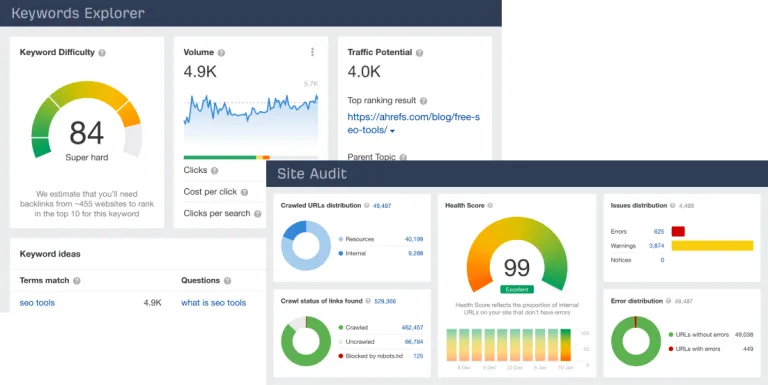Image resolution: width=768 pixels, height=385 pixels.
Task: Click the Error distribution donut chart
Action: point(636,341)
